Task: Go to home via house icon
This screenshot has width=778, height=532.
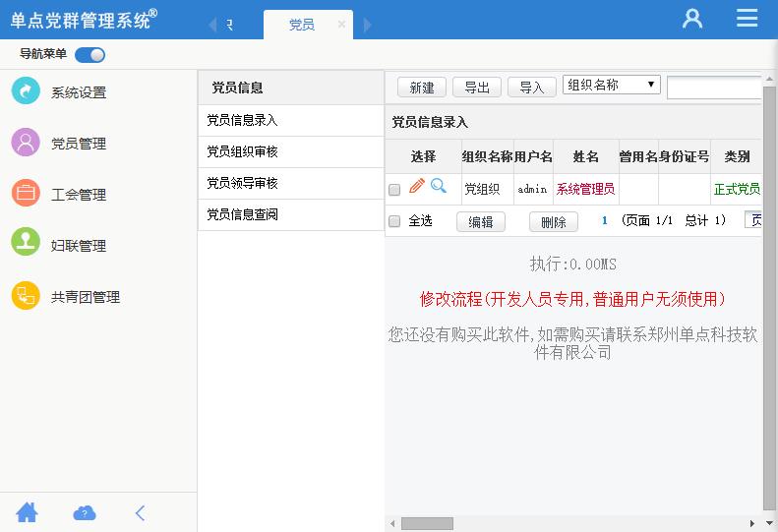Action: [27, 512]
